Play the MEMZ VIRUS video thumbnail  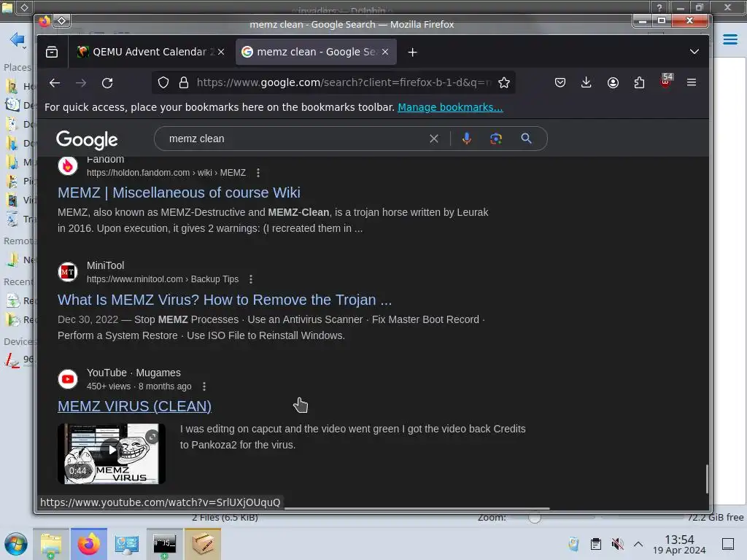(112, 454)
